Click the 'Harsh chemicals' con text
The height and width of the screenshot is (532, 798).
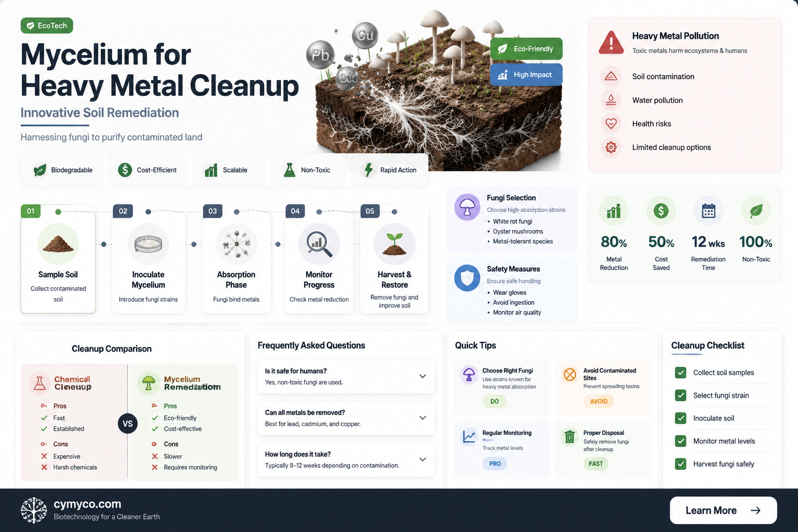75,468
